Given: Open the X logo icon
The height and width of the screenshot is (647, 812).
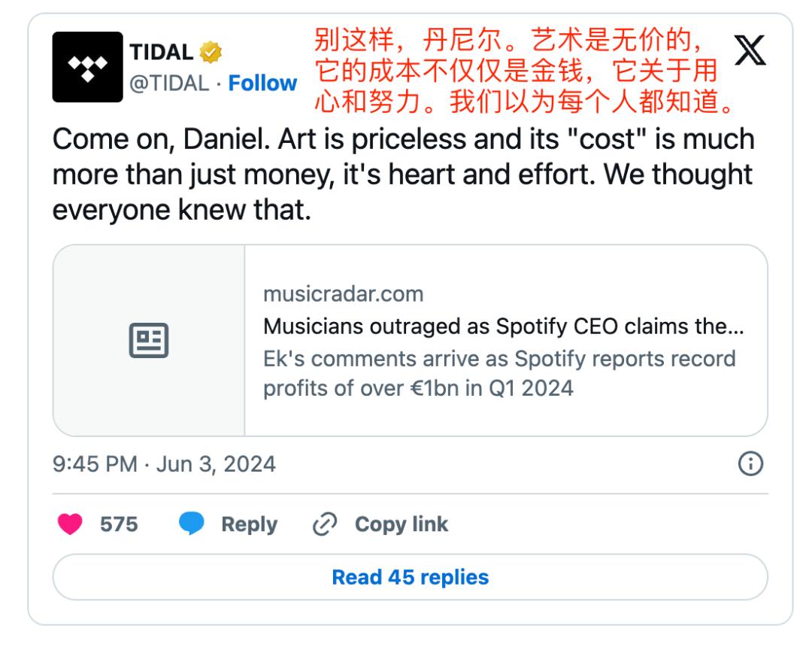Looking at the screenshot, I should tap(750, 50).
